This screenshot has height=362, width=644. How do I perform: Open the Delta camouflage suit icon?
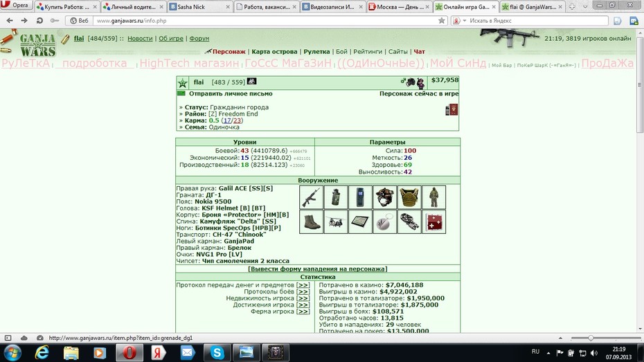pos(433,197)
